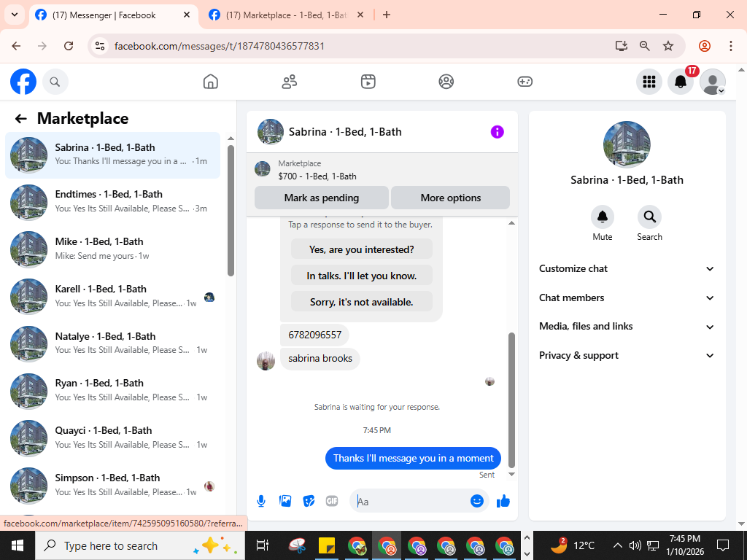Send reply "Sorry, it's not available."
This screenshot has width=747, height=560.
click(362, 302)
